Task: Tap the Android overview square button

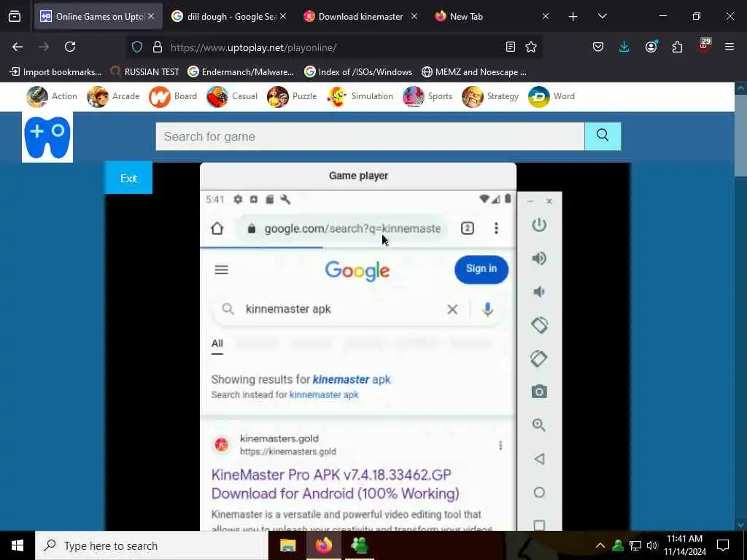Action: click(539, 525)
